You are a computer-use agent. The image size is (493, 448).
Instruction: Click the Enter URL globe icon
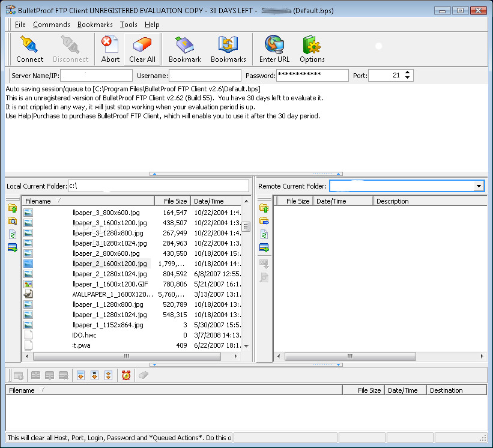274,44
